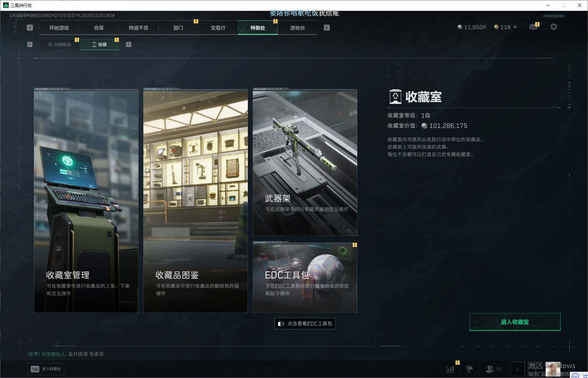The height and width of the screenshot is (378, 588).
Task: Click the E next-tab key icon
Action: point(327,28)
